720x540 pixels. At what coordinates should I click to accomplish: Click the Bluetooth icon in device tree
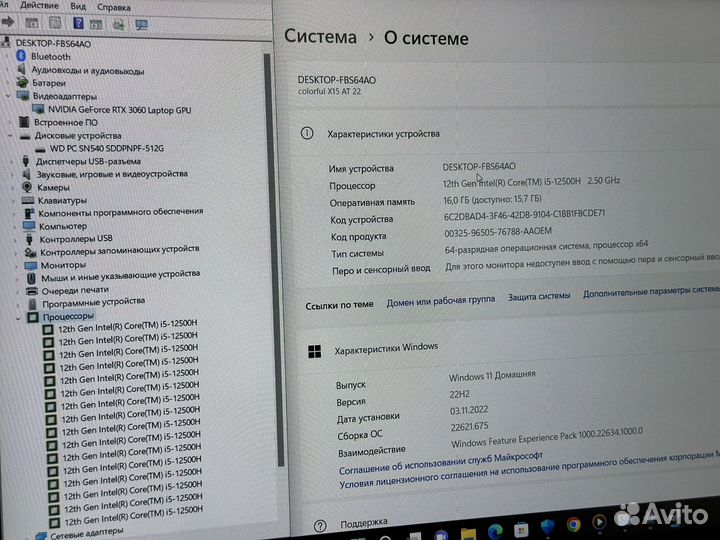click(21, 56)
